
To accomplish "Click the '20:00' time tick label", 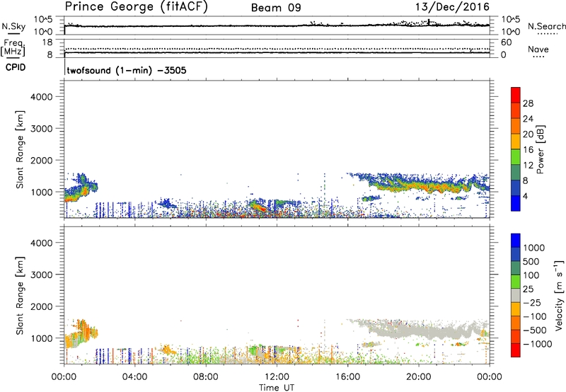I will [418, 377].
